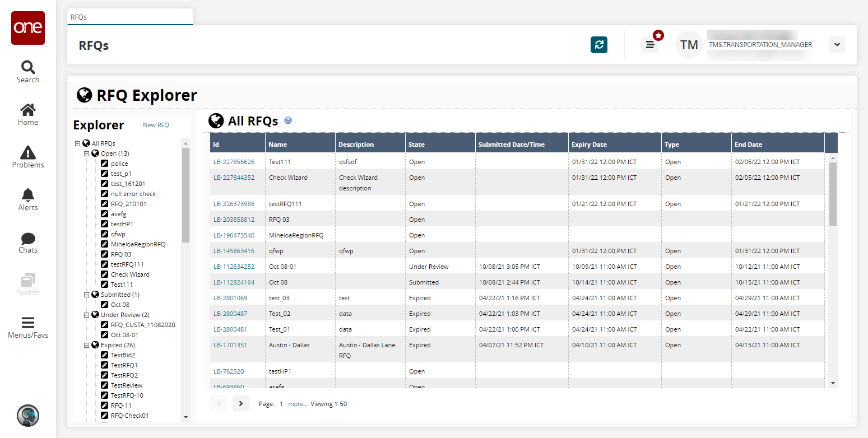
Task: Collapse the Expired (26) tree node
Action: (x=87, y=345)
